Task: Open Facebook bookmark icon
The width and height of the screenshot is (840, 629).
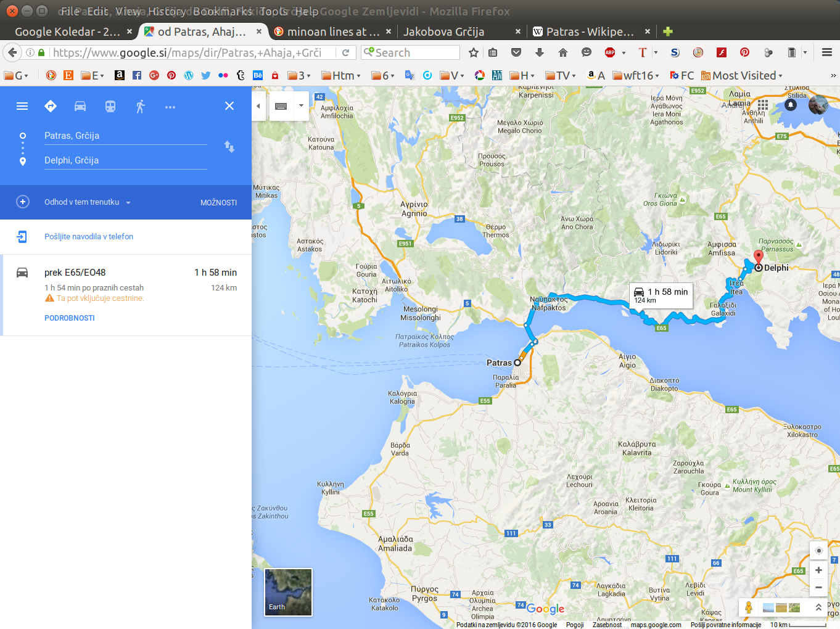Action: pos(137,75)
